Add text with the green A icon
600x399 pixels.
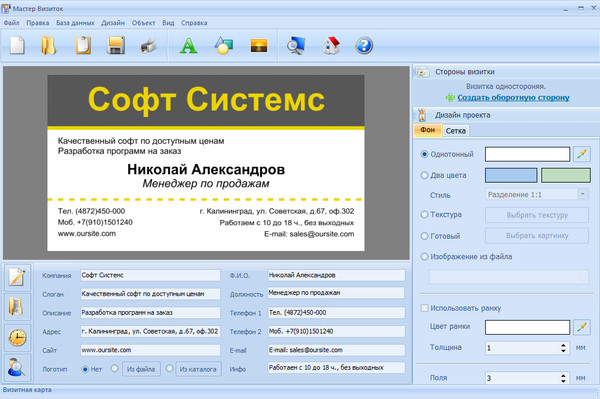(x=189, y=46)
